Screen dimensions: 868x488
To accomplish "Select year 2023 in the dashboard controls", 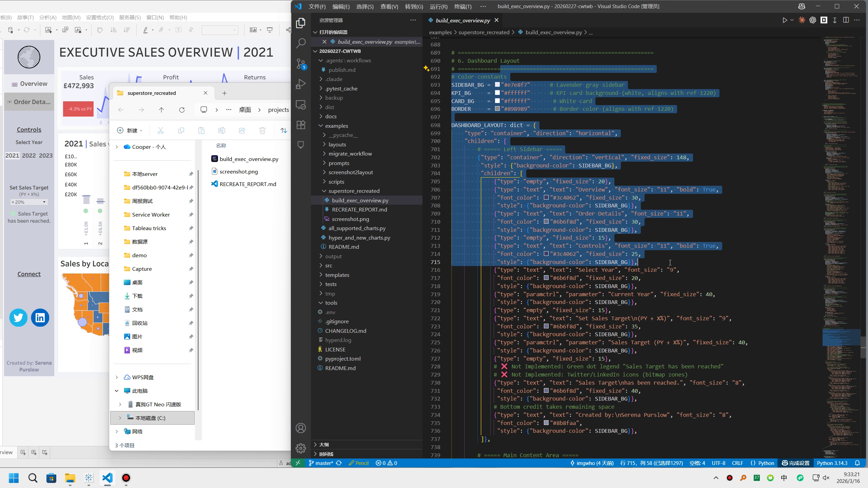I will pos(47,155).
